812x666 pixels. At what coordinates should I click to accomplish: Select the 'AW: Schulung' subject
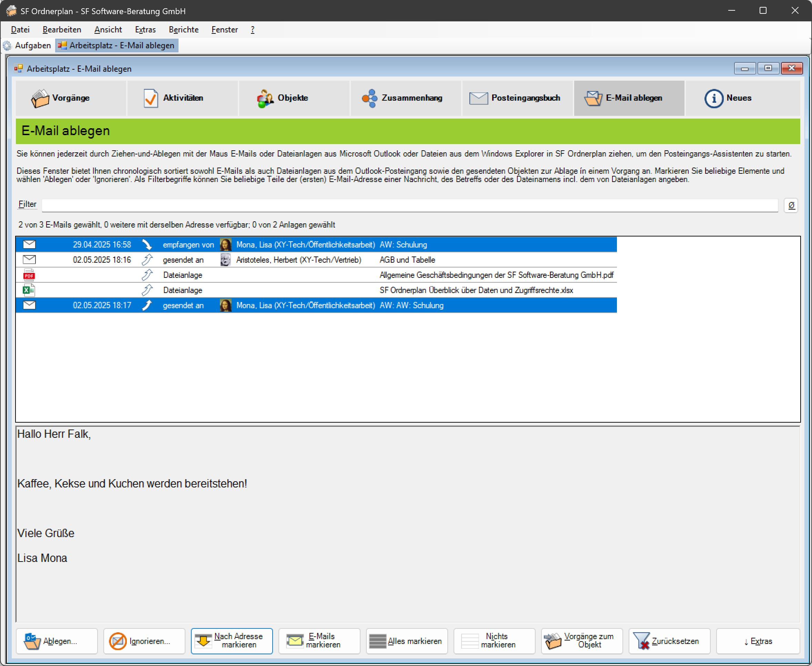[403, 245]
